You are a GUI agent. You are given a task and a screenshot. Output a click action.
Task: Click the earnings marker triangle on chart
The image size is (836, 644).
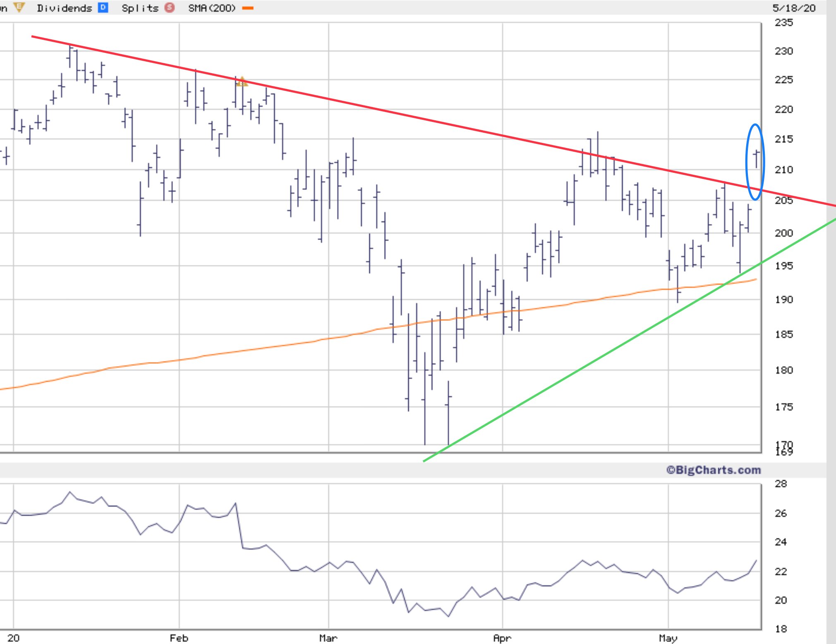click(x=242, y=81)
